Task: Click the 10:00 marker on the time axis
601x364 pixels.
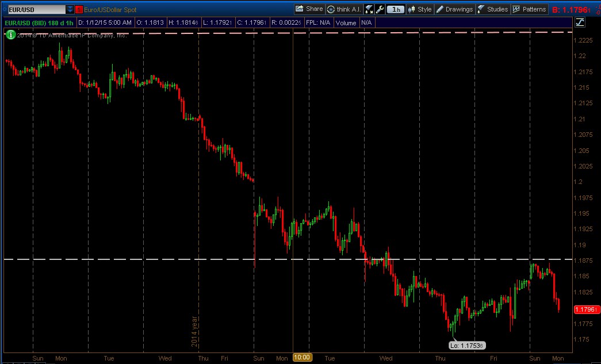Action: pos(302,357)
